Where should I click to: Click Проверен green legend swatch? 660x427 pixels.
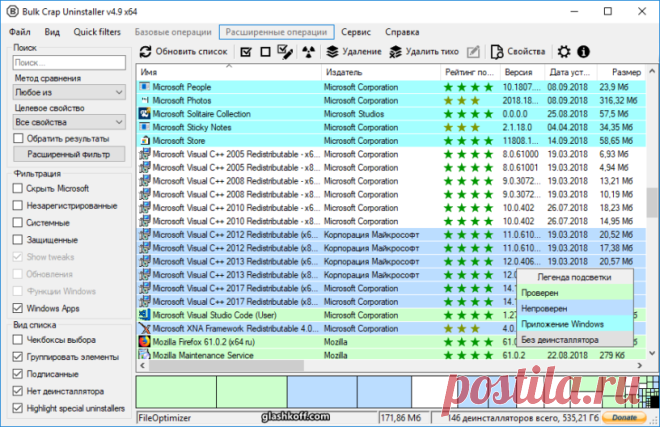click(x=575, y=293)
